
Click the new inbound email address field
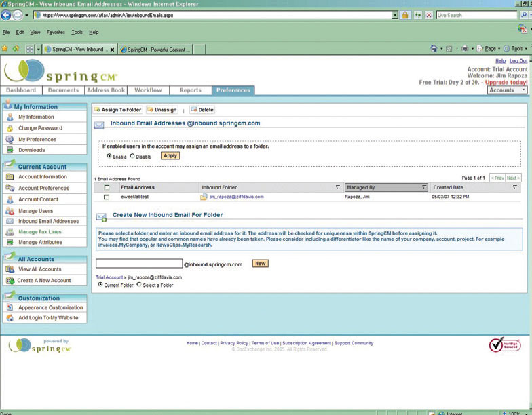(x=139, y=264)
